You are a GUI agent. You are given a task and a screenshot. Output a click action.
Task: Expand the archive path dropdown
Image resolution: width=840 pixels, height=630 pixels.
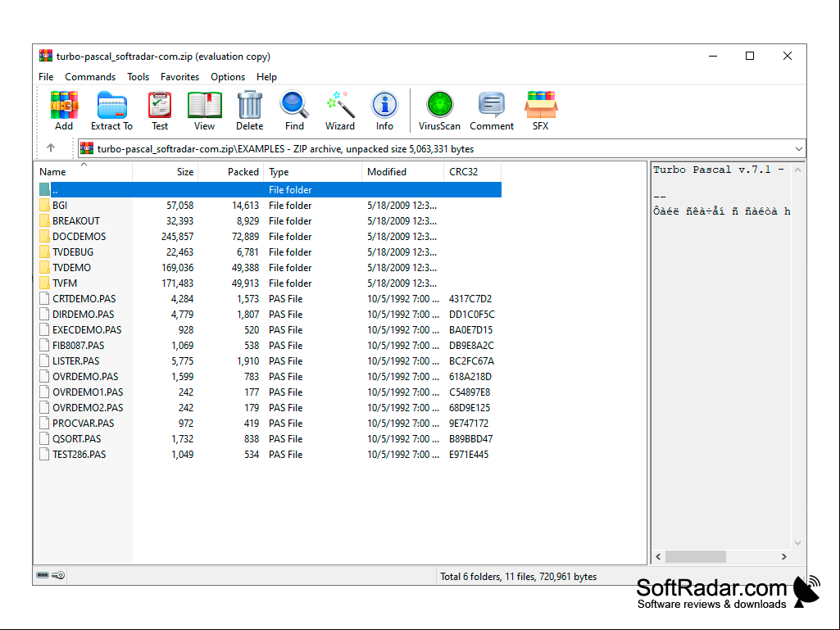799,149
